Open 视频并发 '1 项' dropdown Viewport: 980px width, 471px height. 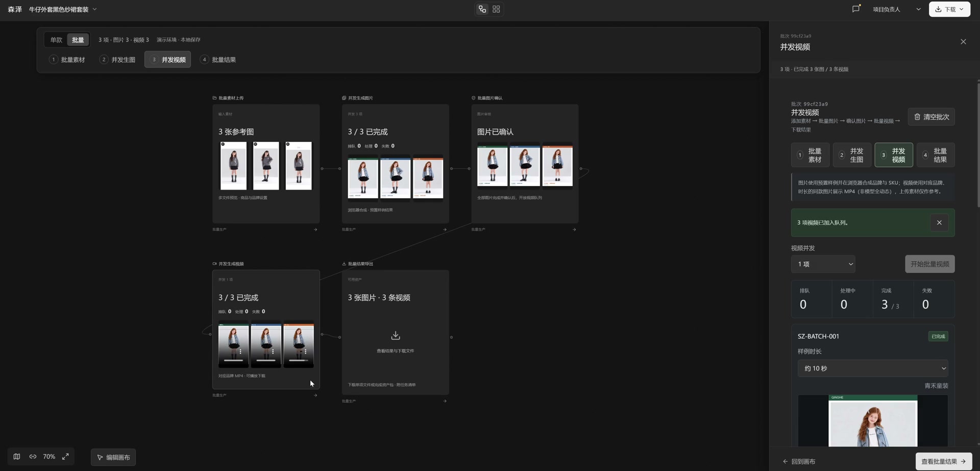pos(823,264)
